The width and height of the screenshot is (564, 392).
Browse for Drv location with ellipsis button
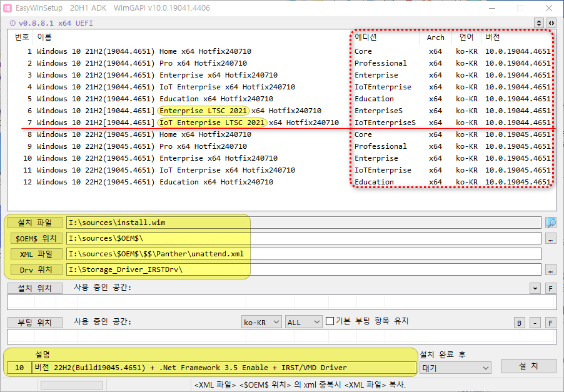(x=550, y=269)
